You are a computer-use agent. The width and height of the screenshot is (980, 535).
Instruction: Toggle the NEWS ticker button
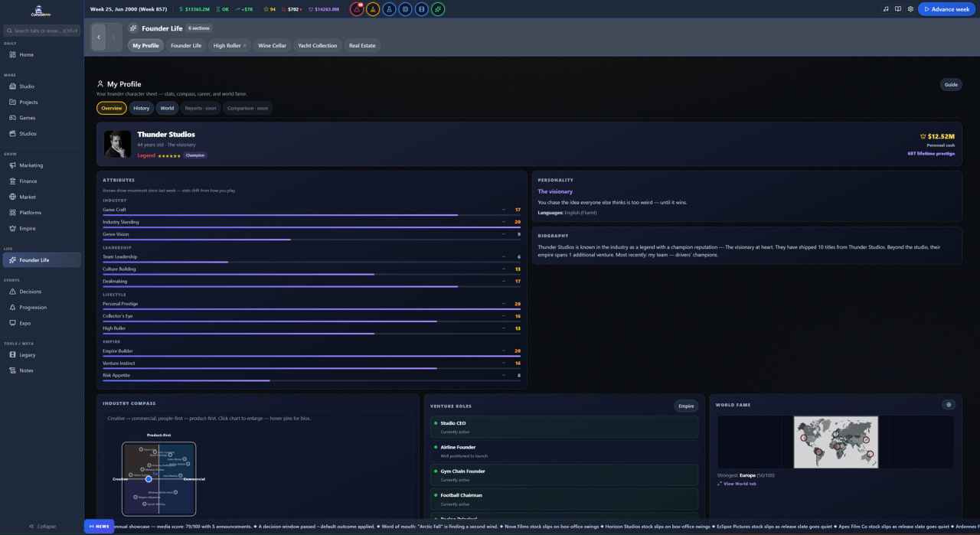pyautogui.click(x=99, y=526)
